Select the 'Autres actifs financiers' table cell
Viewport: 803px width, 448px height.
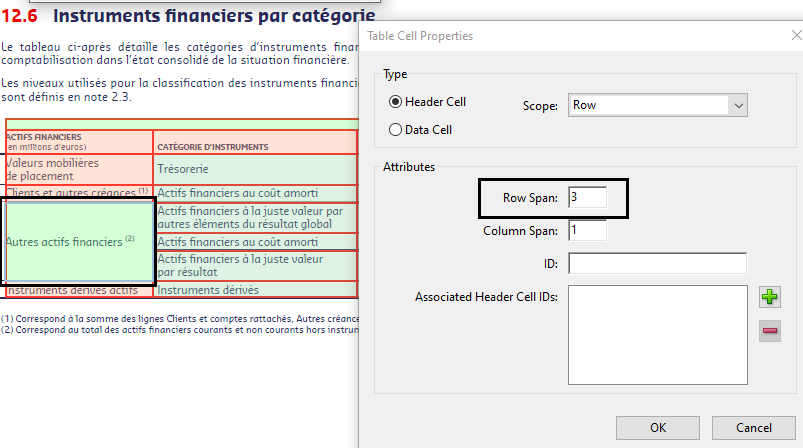point(79,242)
